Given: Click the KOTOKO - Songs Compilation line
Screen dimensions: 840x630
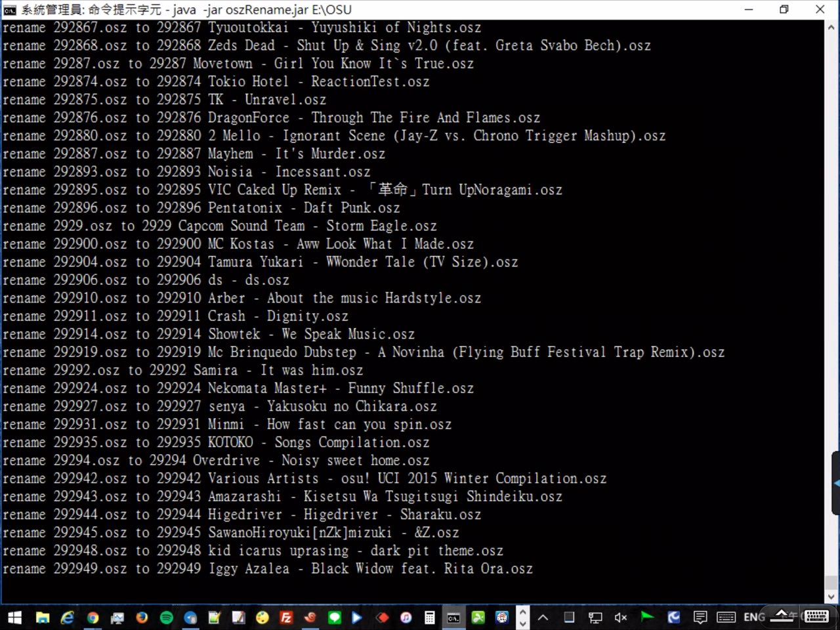Looking at the screenshot, I should (217, 443).
